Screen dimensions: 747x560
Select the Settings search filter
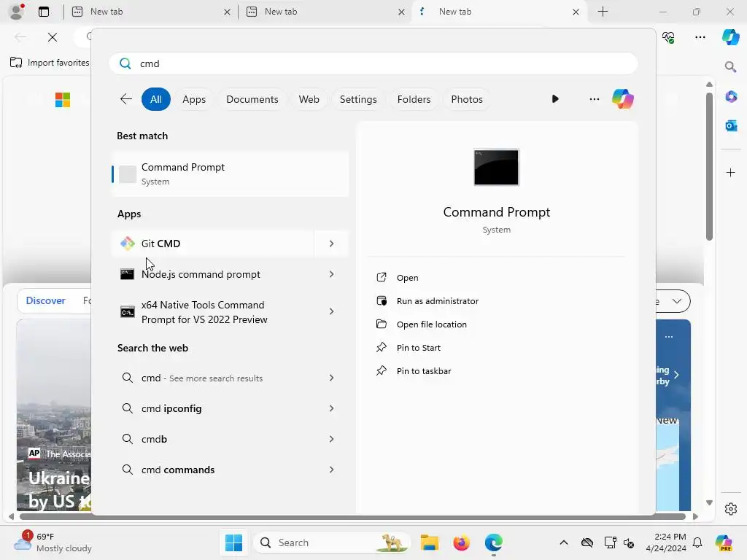click(358, 99)
